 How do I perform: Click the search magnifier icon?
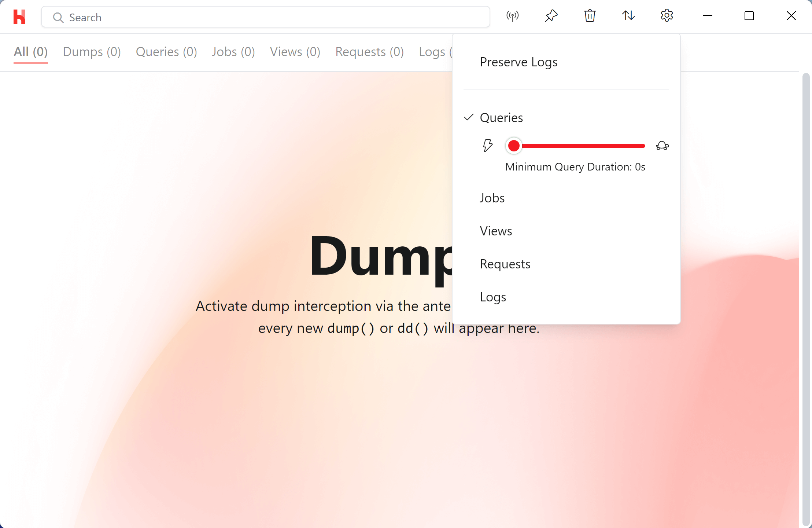pos(58,17)
